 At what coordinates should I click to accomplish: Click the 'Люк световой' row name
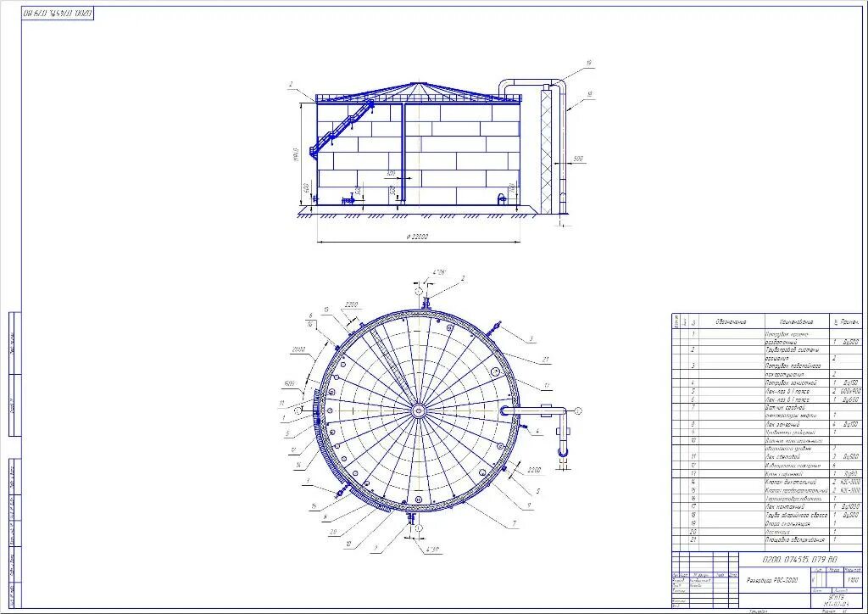click(782, 457)
